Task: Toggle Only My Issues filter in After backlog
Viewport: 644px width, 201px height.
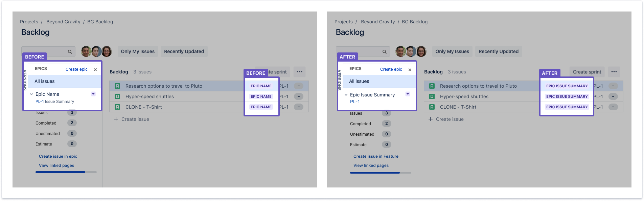Action: [452, 51]
